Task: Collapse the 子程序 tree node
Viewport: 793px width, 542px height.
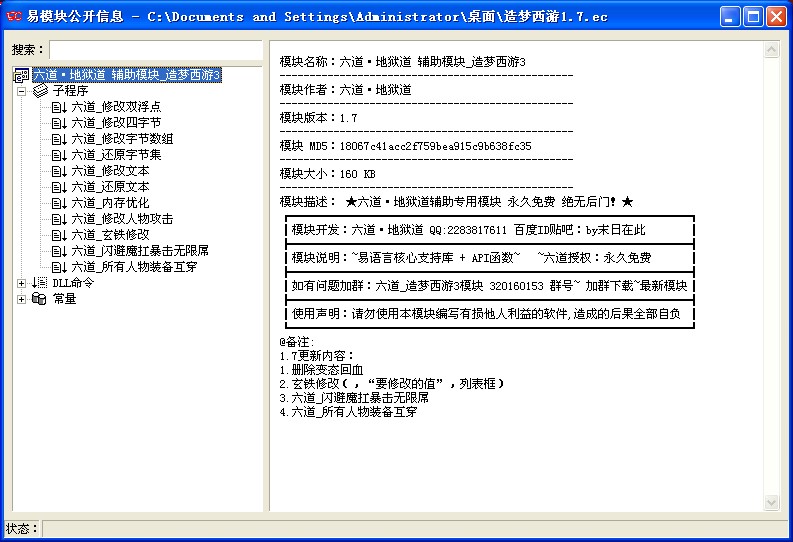Action: (21, 92)
